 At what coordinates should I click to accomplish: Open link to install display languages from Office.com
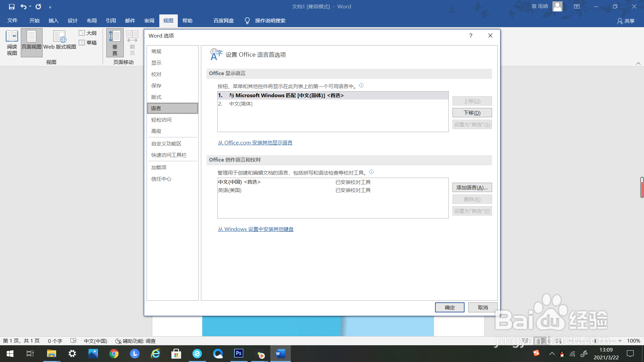tap(255, 143)
